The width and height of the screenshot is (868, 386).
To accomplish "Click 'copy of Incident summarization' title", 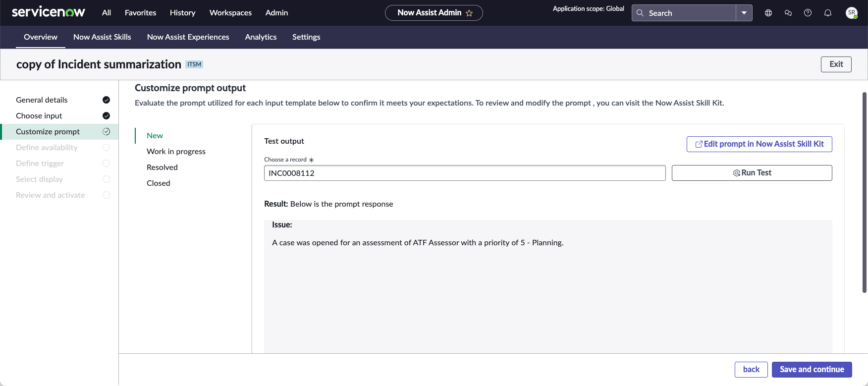I will coord(99,64).
